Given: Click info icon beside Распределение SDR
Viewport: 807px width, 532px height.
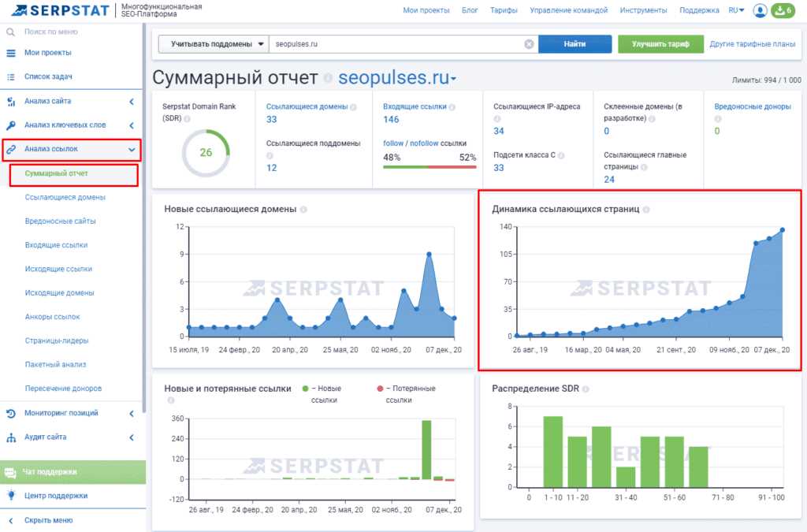Looking at the screenshot, I should 586,389.
